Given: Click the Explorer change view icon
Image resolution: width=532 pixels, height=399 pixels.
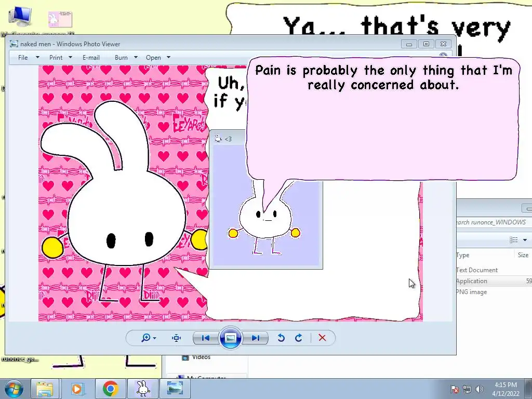Looking at the screenshot, I should (x=514, y=240).
